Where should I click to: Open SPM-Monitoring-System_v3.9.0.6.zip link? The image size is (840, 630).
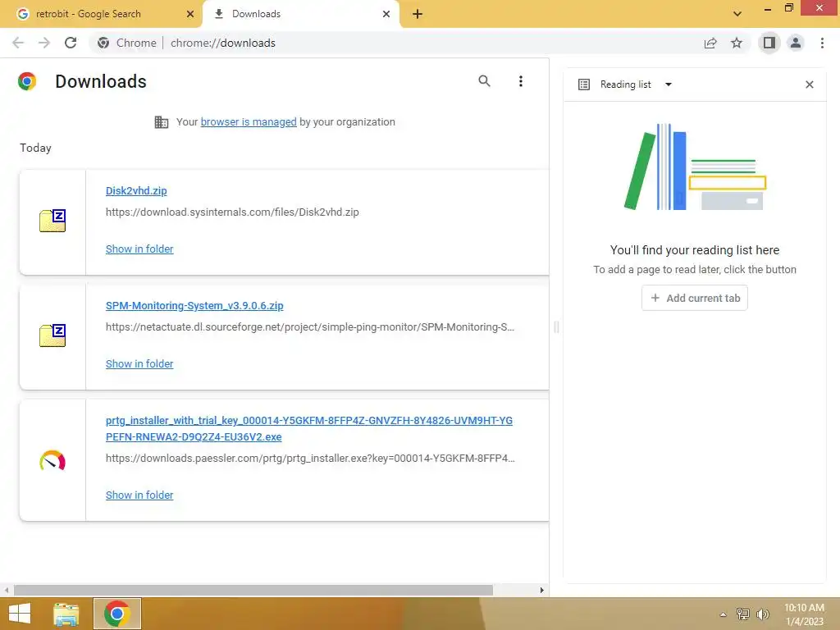(194, 305)
